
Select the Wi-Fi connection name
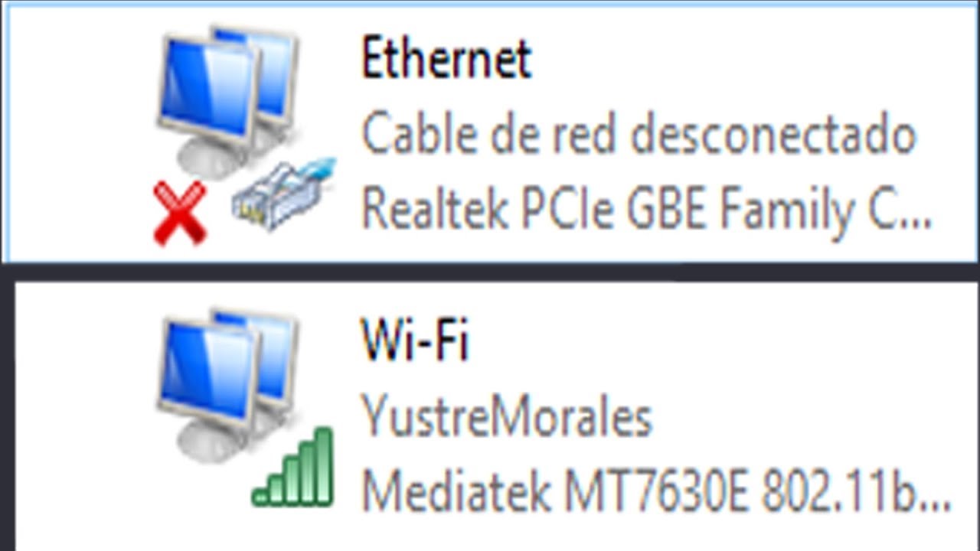coord(414,340)
